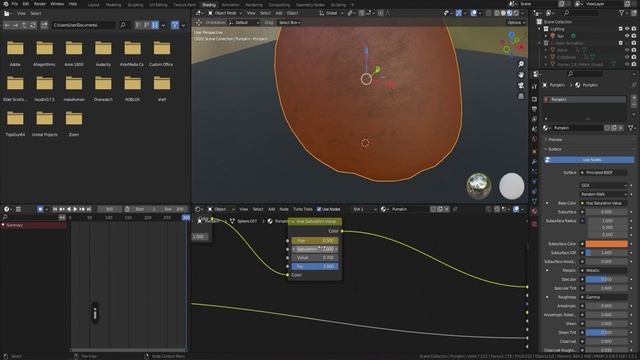This screenshot has width=640, height=360.
Task: Click the viewport zoom magnifier icon
Action: pos(521,64)
